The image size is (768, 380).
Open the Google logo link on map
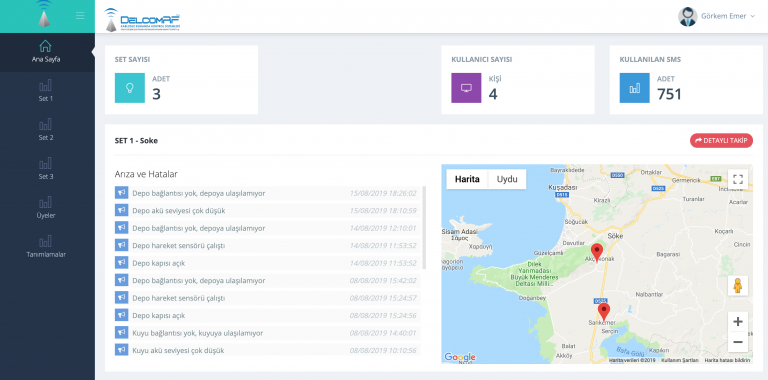coord(460,357)
